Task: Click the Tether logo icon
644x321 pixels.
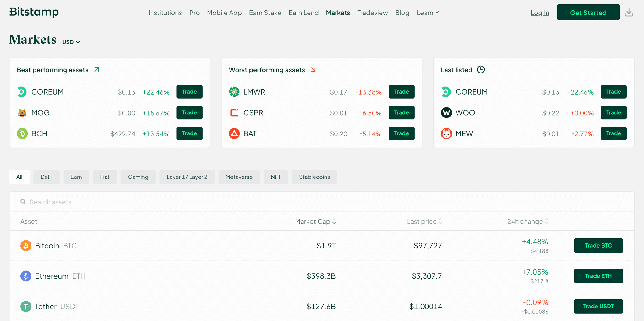Action: click(x=26, y=307)
